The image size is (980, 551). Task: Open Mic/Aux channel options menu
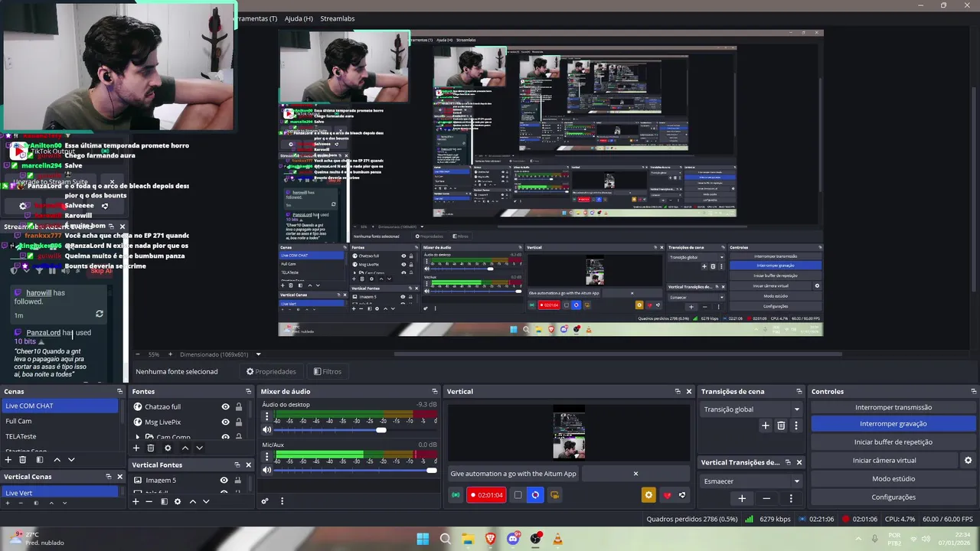(266, 458)
